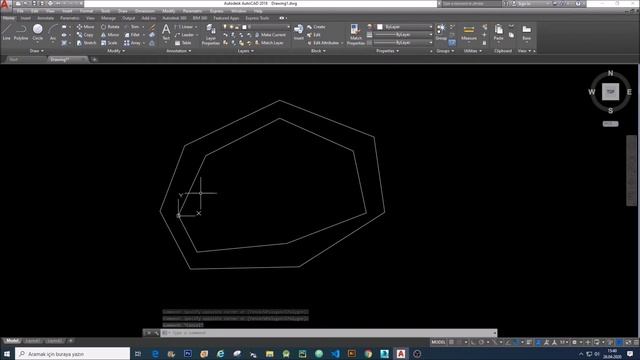Click the TOP face of ViewCube

point(610,92)
